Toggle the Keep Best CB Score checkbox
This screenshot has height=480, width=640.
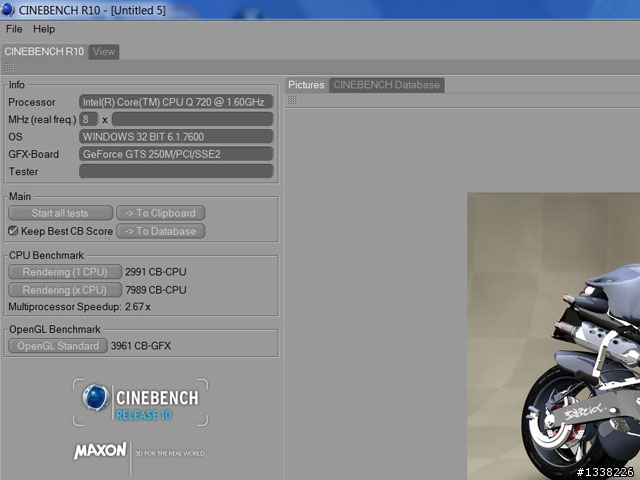click(x=13, y=231)
